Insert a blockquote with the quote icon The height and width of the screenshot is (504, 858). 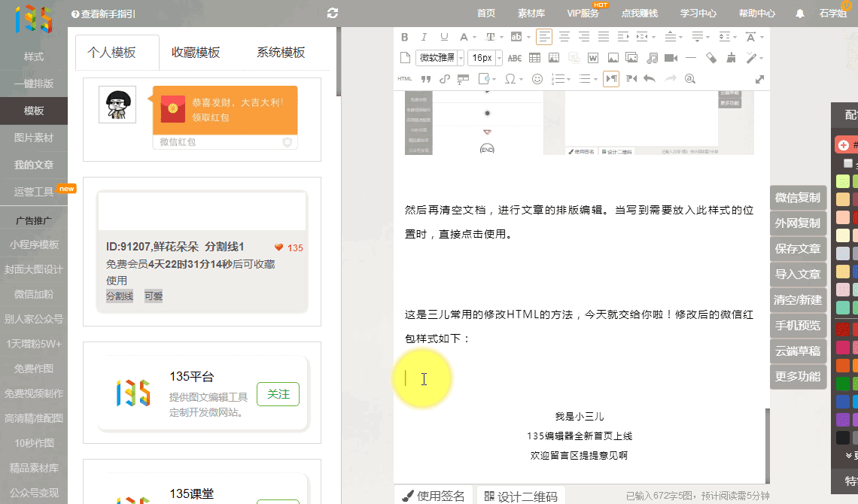[x=425, y=79]
